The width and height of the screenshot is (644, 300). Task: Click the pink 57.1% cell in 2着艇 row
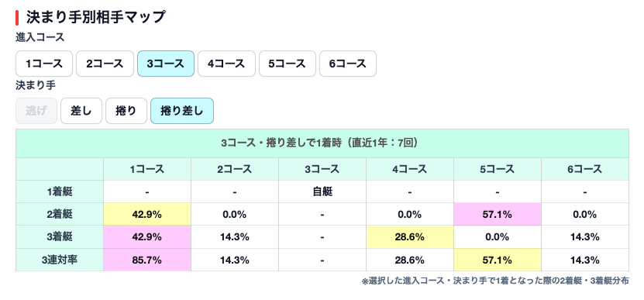click(498, 214)
